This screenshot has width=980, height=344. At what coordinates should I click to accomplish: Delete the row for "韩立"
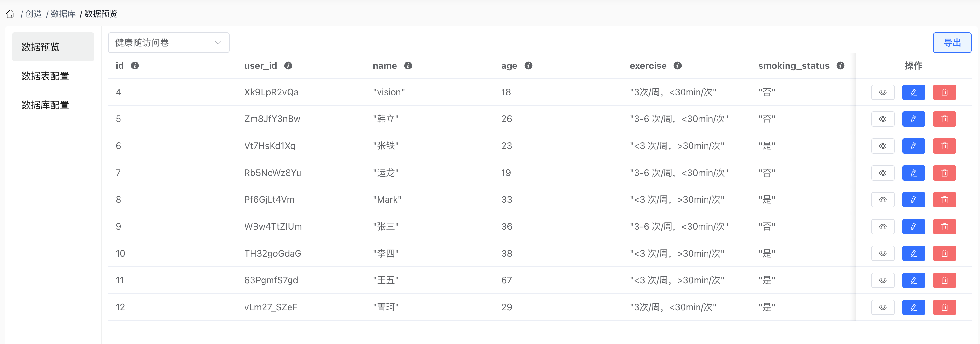click(x=945, y=119)
